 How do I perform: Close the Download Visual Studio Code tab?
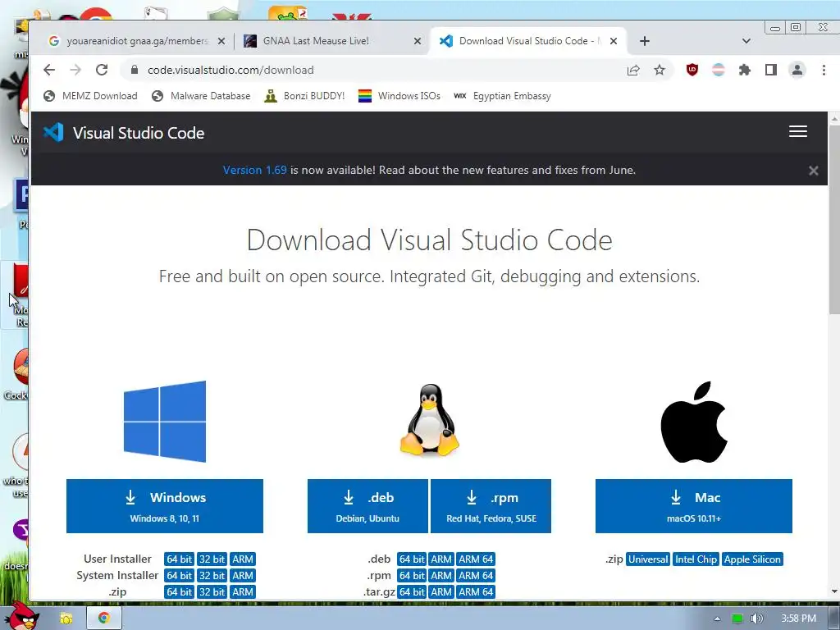(x=614, y=41)
